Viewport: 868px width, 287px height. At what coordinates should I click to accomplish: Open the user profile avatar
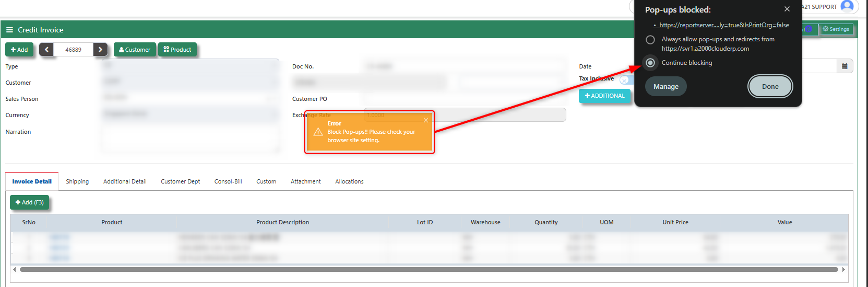click(x=847, y=6)
